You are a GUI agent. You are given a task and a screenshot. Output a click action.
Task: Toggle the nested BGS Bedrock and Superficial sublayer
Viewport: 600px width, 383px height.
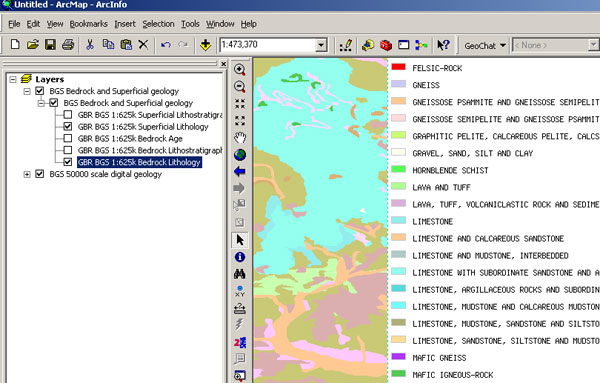(x=54, y=103)
